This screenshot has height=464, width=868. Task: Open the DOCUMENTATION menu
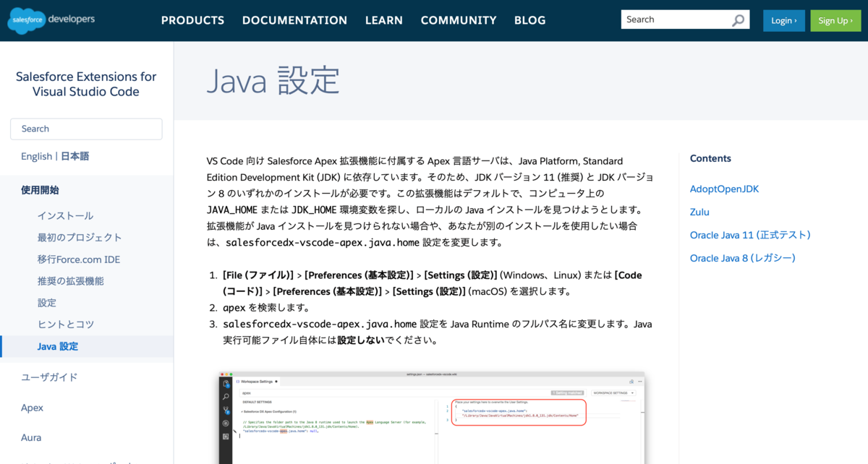tap(294, 20)
